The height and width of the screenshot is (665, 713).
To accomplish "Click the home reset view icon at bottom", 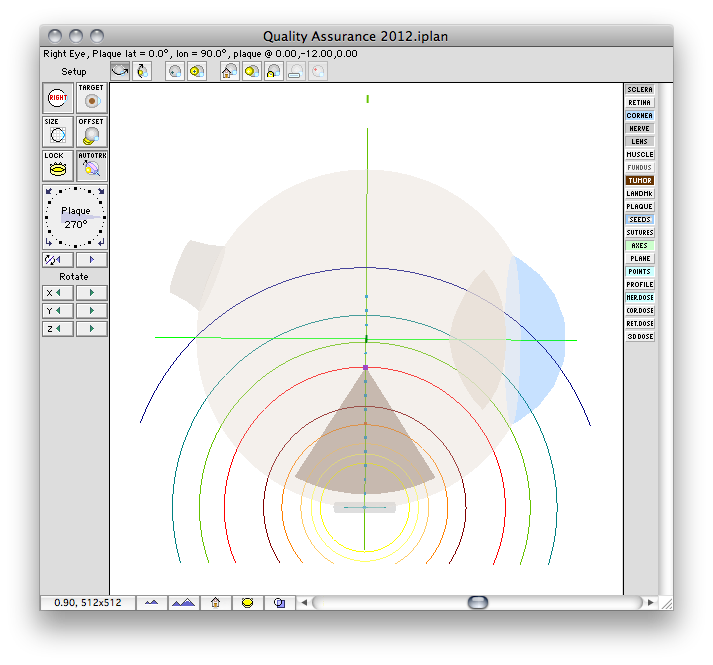I will point(216,603).
